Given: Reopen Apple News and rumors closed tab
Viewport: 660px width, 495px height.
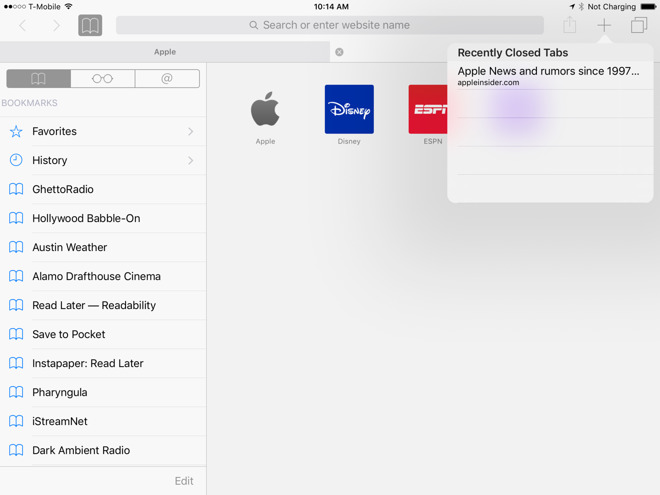Looking at the screenshot, I should (550, 76).
